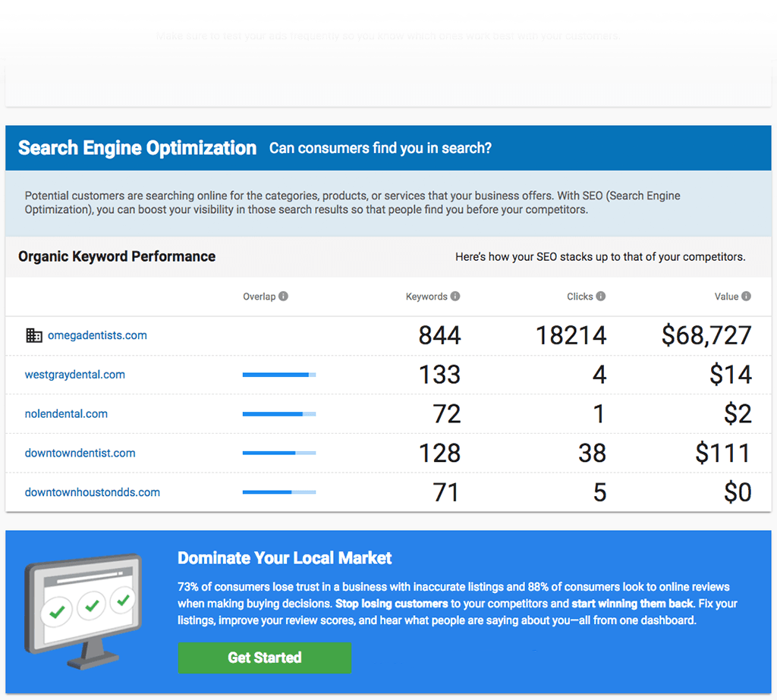Click the last green checkmark on the monitor
The height and width of the screenshot is (700, 777).
[x=123, y=600]
